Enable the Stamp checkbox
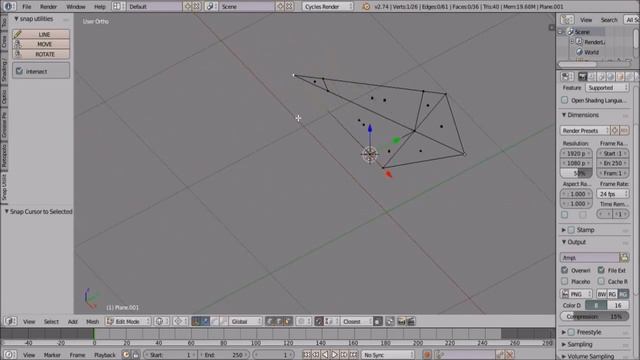Viewport: 640px width, 360px height. tap(571, 230)
